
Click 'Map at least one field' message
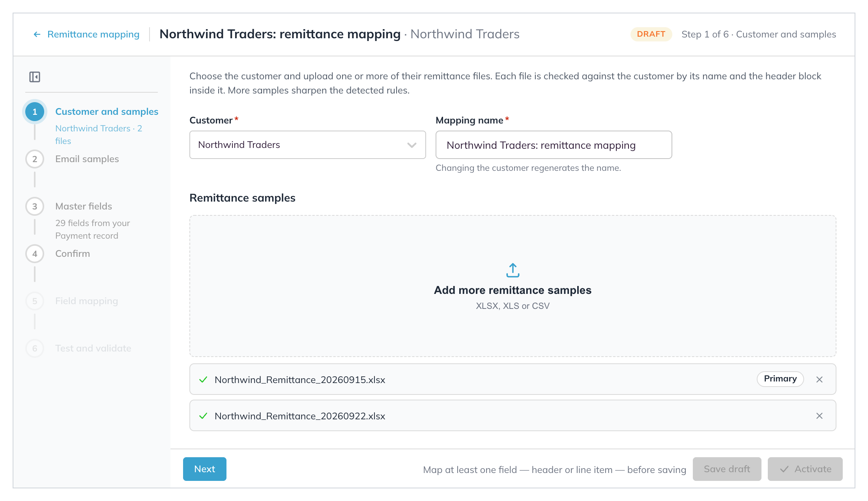point(554,469)
